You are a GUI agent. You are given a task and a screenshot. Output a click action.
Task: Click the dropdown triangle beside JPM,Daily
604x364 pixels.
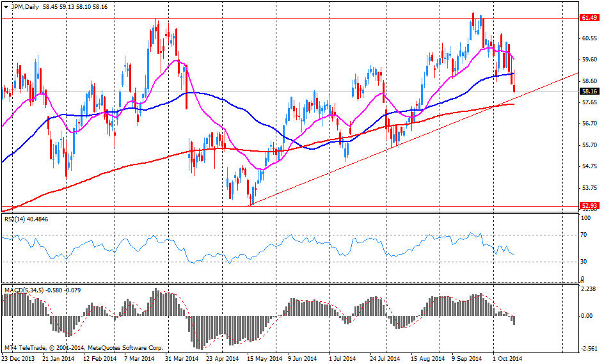5,5
